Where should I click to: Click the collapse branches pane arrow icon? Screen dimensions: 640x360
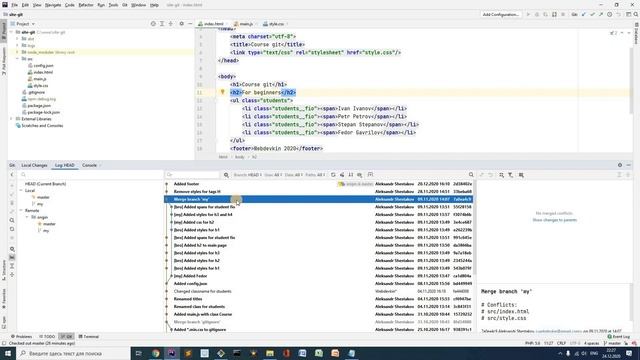click(x=12, y=175)
